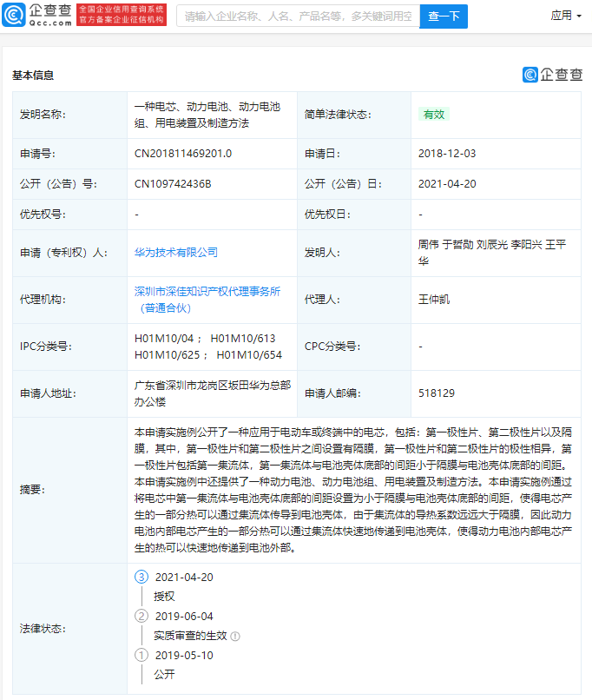This screenshot has height=700, width=592.
Task: Click the 公开 status entry
Action: 164,675
